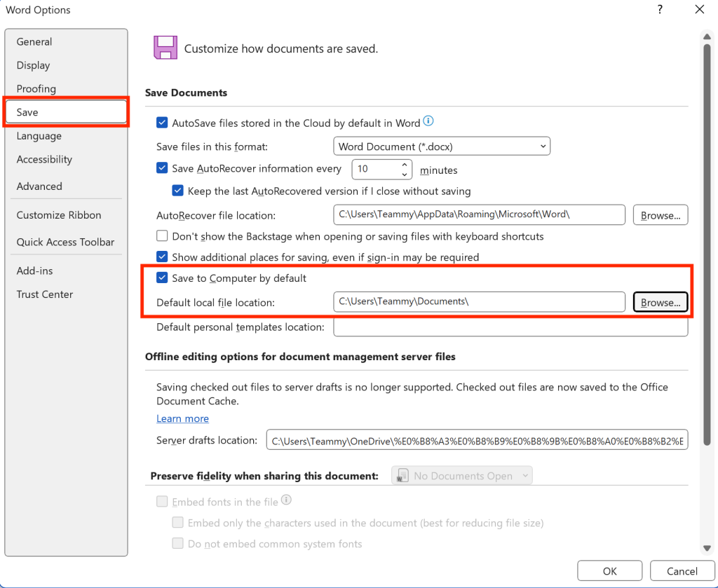
Task: Go to the Proofing category
Action: point(36,89)
